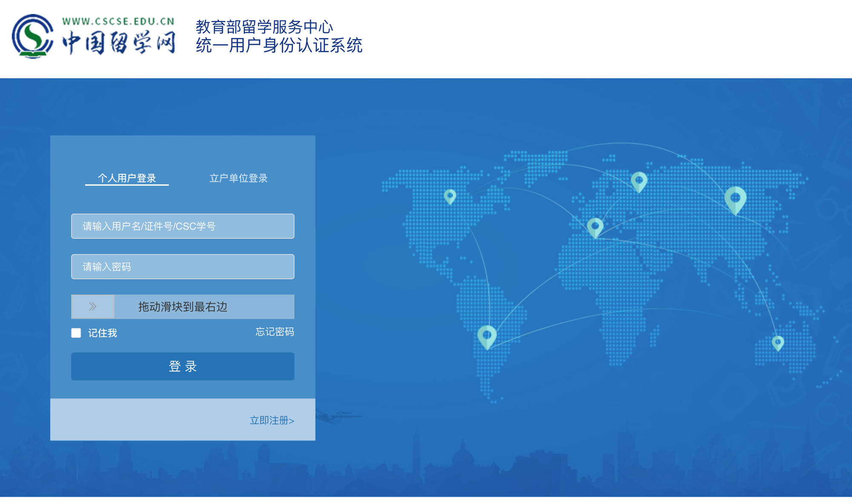Click the large map pin over East Asia

click(x=735, y=199)
